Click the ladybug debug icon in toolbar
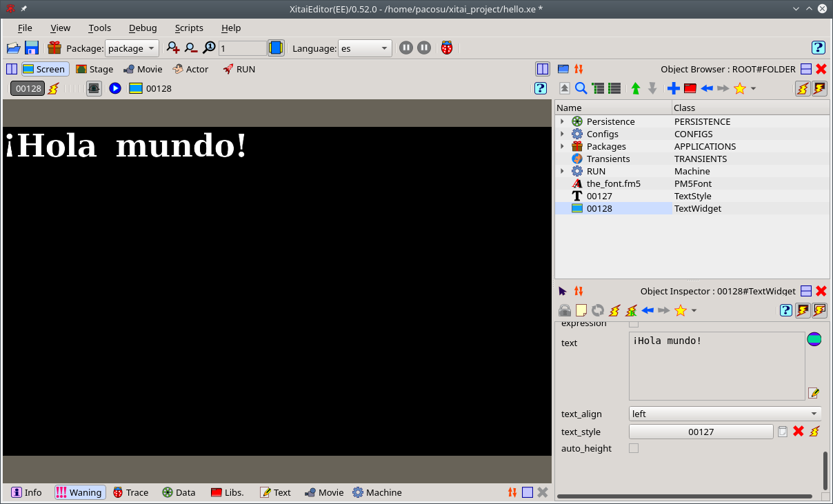 448,48
